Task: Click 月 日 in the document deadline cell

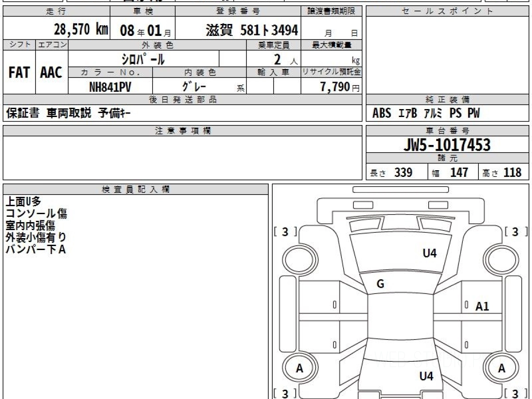Action: click(341, 33)
